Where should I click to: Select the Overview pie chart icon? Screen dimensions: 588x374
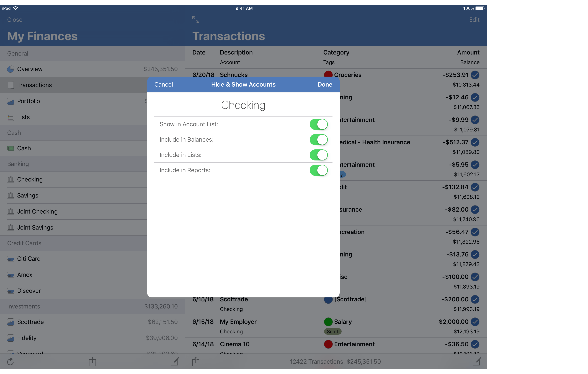[11, 69]
